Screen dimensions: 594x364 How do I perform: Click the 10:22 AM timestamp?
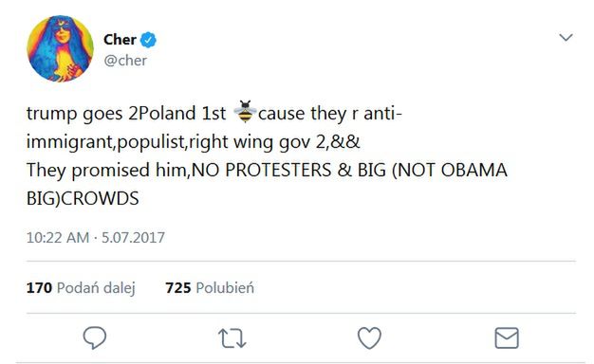coord(58,238)
